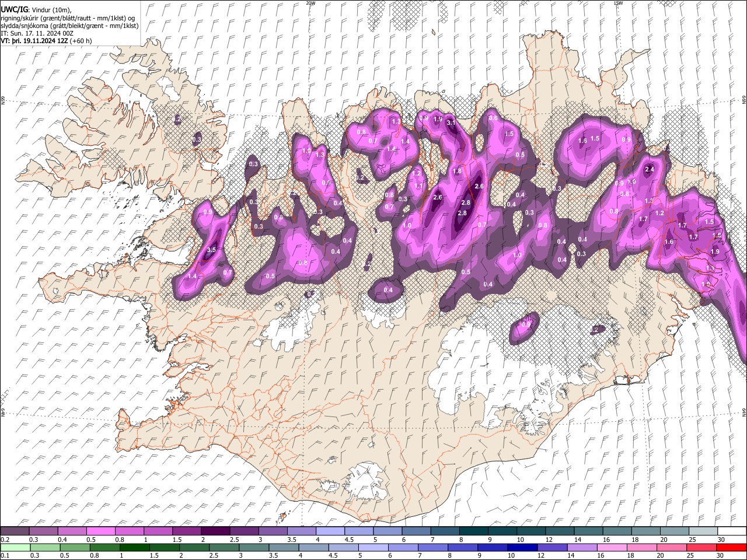Click the pale grey swatch labeled 25 in upper scale
747x560 pixels.
(703, 531)
